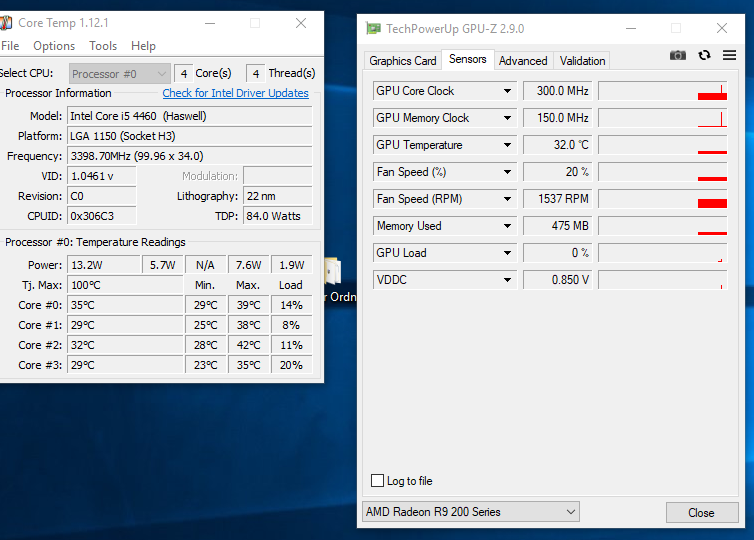The width and height of the screenshot is (754, 540).
Task: Click the GPU Core Clock history graph
Action: tap(663, 91)
